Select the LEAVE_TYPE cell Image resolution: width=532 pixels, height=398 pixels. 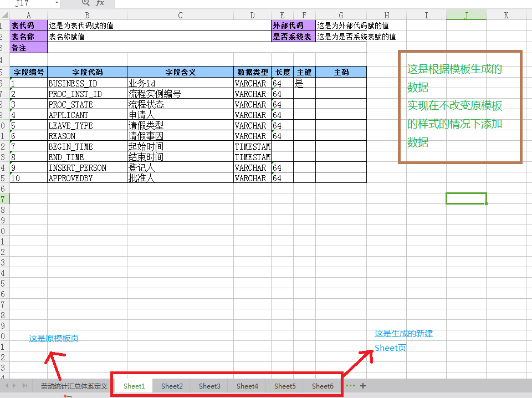pyautogui.click(x=87, y=125)
